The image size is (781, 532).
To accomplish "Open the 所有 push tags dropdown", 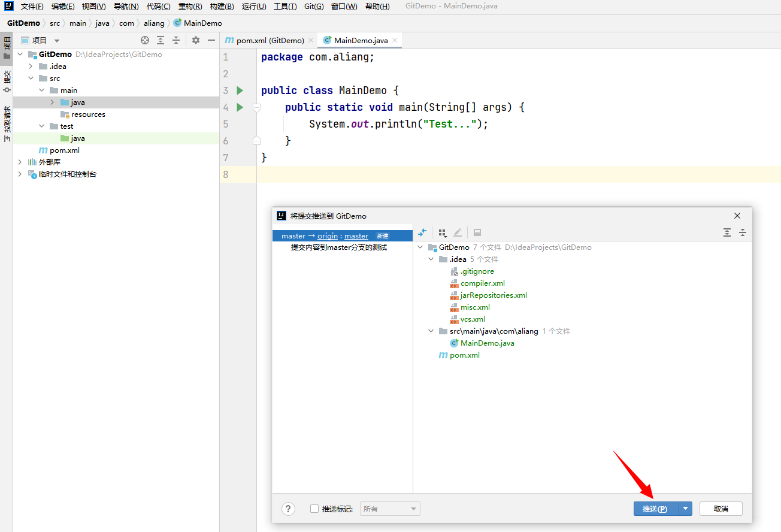I will point(390,509).
